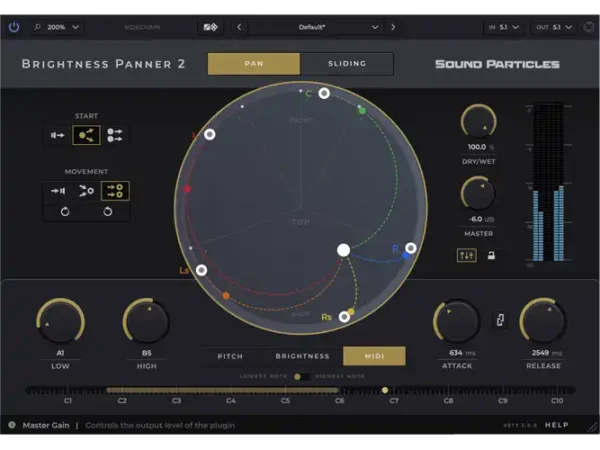Click the B5 high note value
The width and height of the screenshot is (600, 450).
point(147,353)
